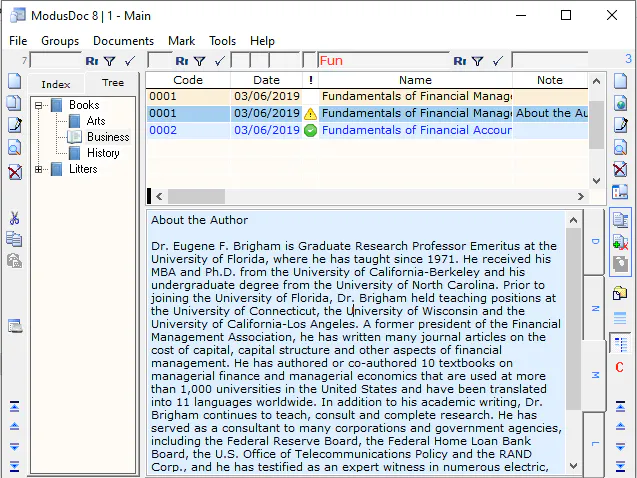Toggle the checkmark next to group filter funnel

click(130, 61)
